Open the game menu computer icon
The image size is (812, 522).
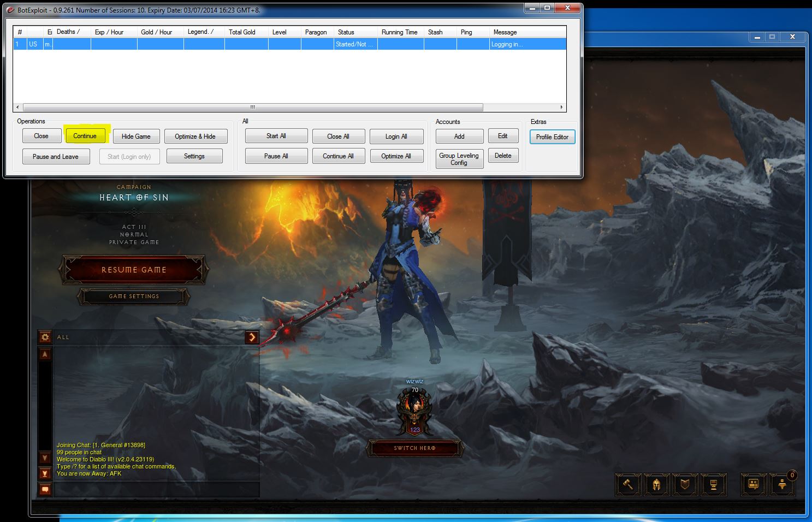coord(713,484)
